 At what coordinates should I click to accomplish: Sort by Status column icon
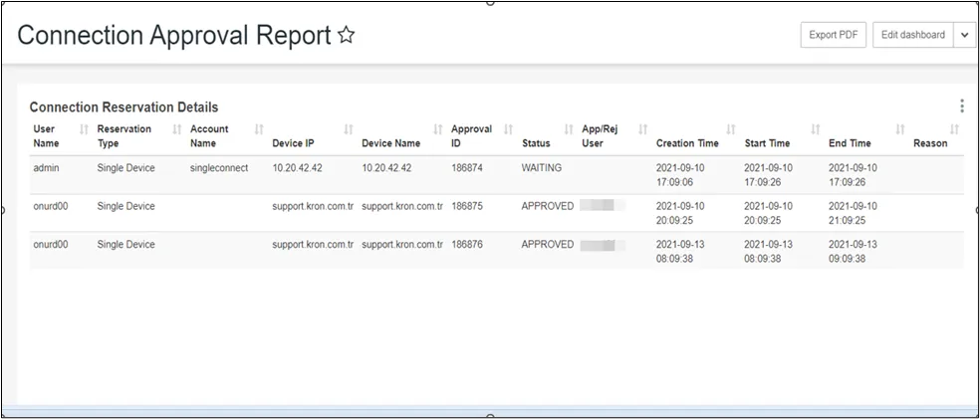569,129
